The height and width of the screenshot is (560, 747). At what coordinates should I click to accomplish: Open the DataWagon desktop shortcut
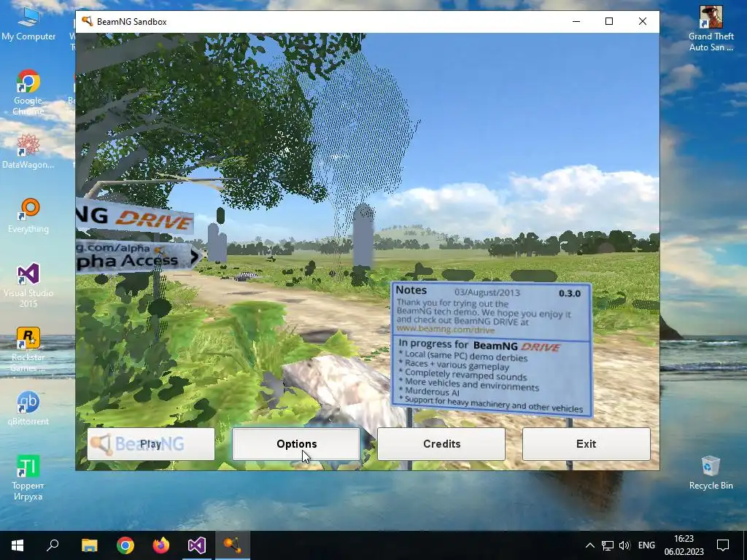[28, 152]
